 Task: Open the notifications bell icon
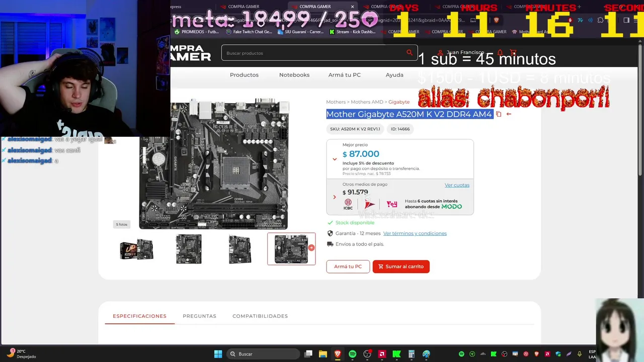coord(500,52)
